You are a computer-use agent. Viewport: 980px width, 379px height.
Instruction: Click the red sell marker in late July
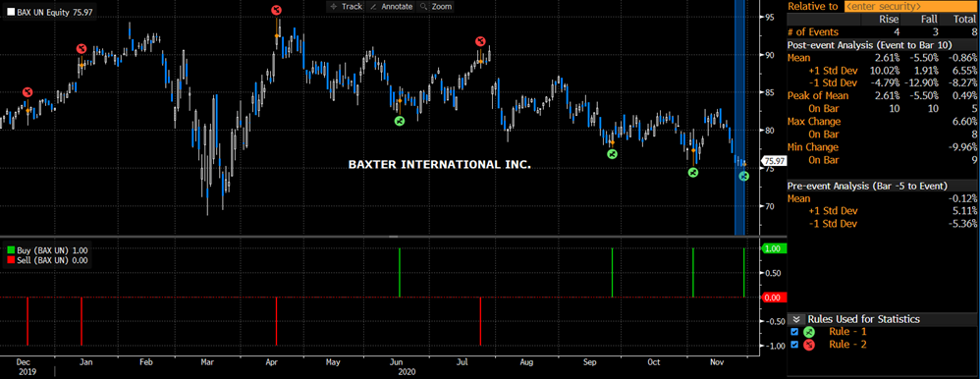point(480,41)
